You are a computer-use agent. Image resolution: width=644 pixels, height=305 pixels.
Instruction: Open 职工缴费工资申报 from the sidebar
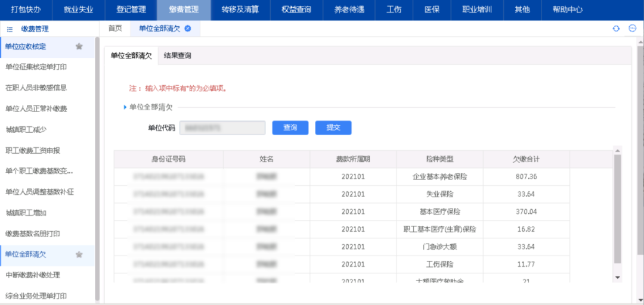(33, 150)
